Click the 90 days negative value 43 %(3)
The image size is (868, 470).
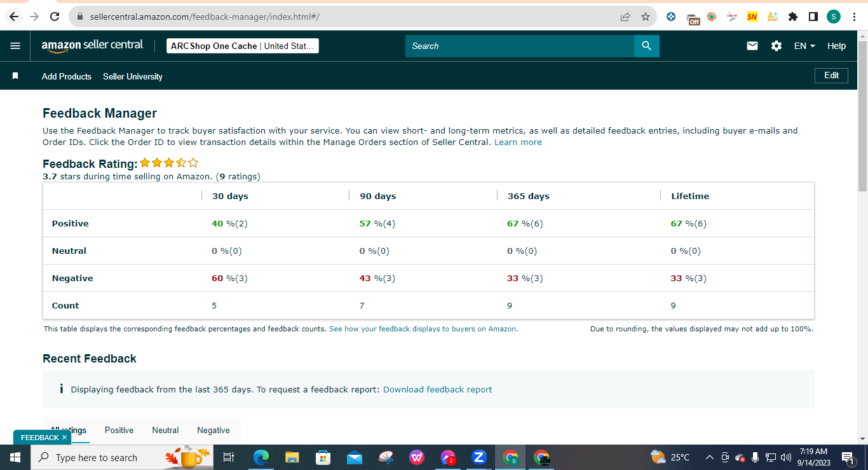377,278
